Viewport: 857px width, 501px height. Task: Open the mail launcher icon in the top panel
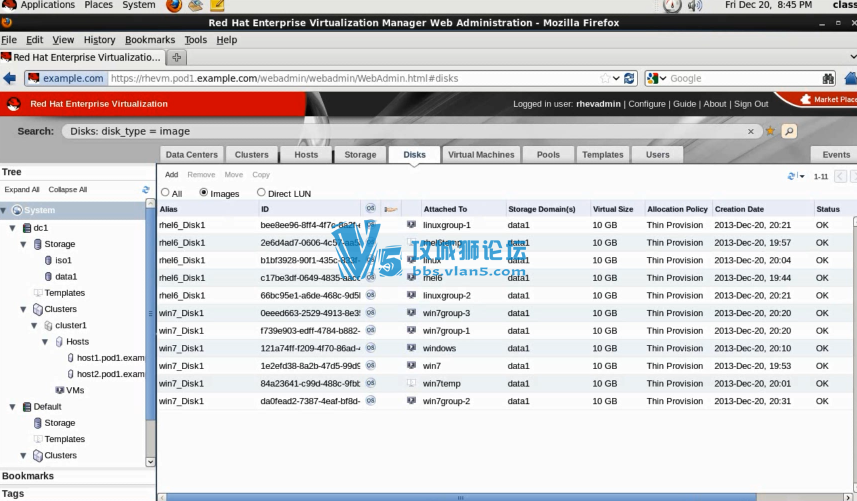tap(195, 5)
